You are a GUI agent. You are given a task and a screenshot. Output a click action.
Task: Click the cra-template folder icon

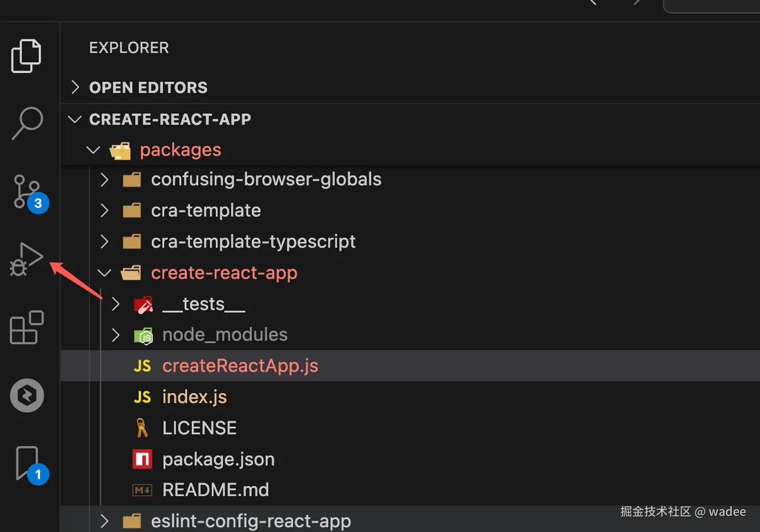132,210
